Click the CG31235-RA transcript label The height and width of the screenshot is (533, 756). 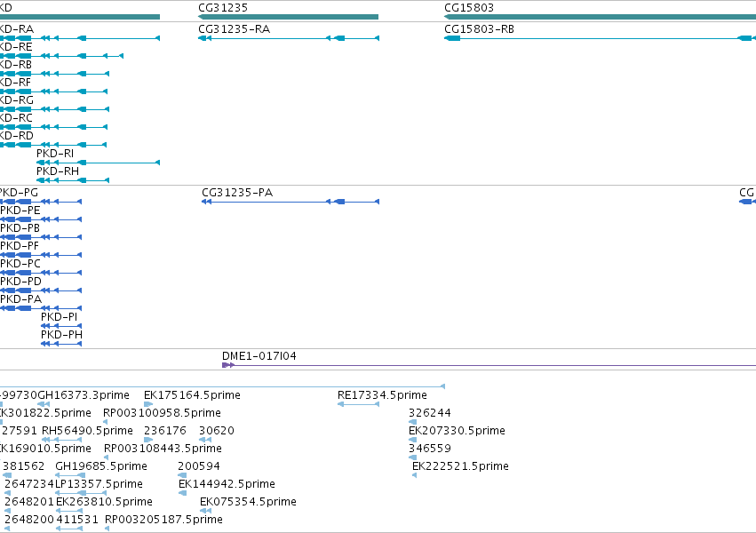[x=235, y=29]
